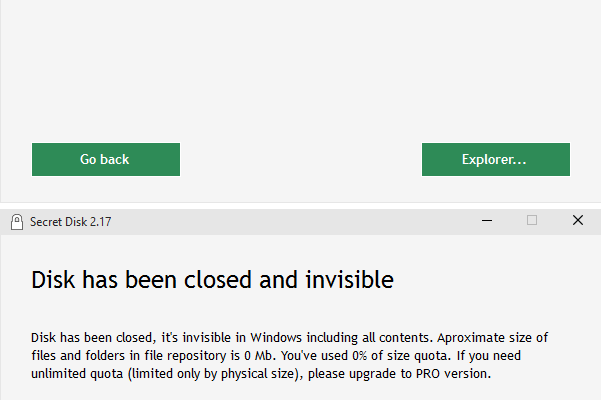Open Explorer with the Explorer... button
Screen dimensions: 601x400
(495, 159)
